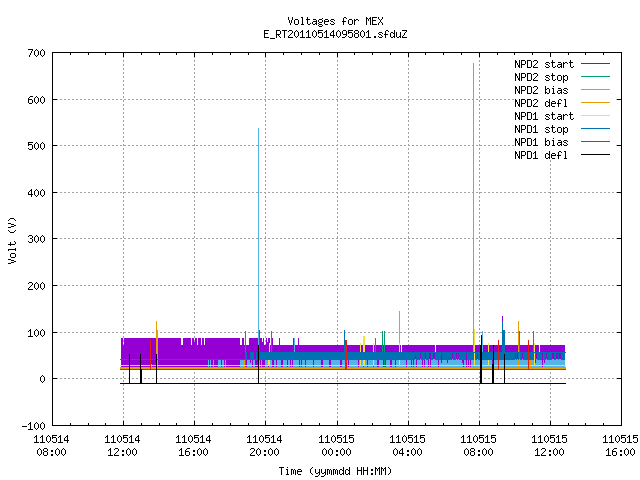640x480 pixels.
Task: Click the x-axis label 110514 16:00
Action: click(193, 446)
